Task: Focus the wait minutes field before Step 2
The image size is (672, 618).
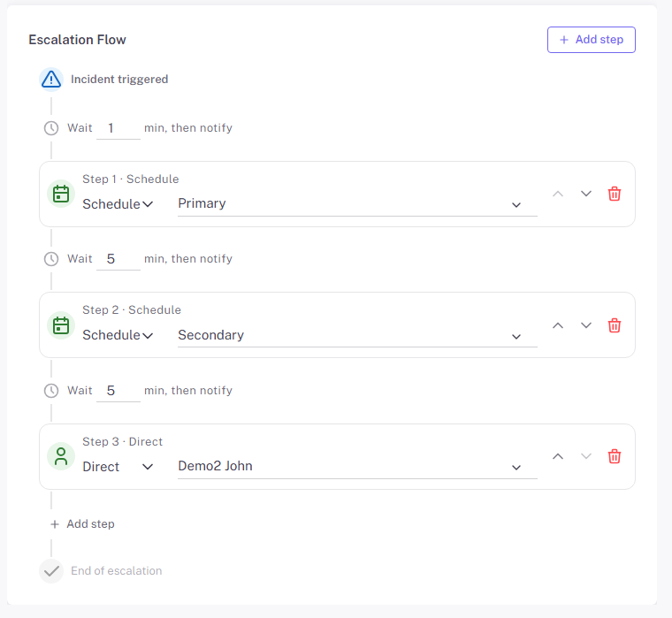Action: coord(118,259)
